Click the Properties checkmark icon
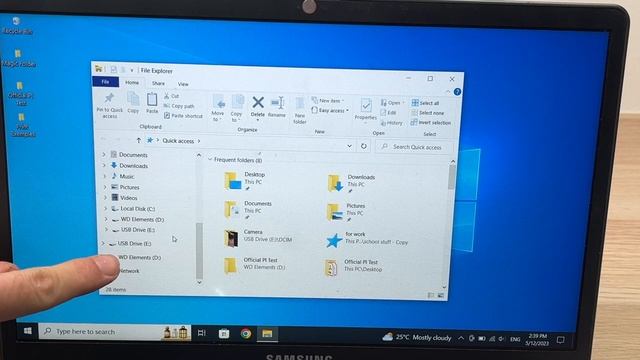The height and width of the screenshot is (360, 640). 366,106
